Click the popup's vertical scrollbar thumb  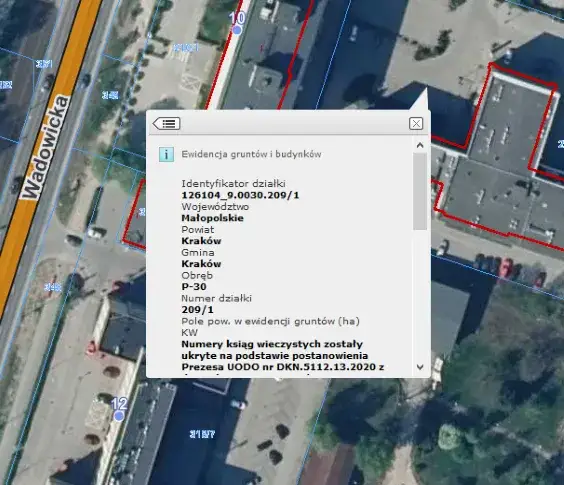coord(420,191)
